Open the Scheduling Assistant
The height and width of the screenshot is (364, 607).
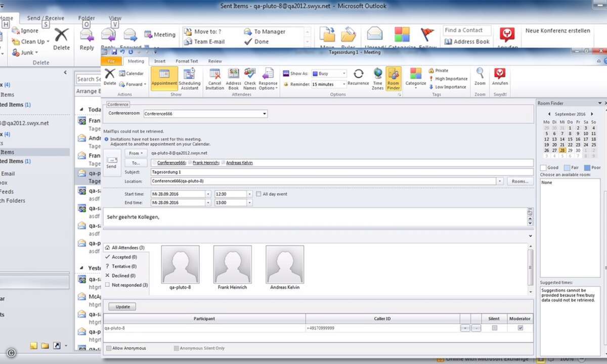tap(190, 78)
